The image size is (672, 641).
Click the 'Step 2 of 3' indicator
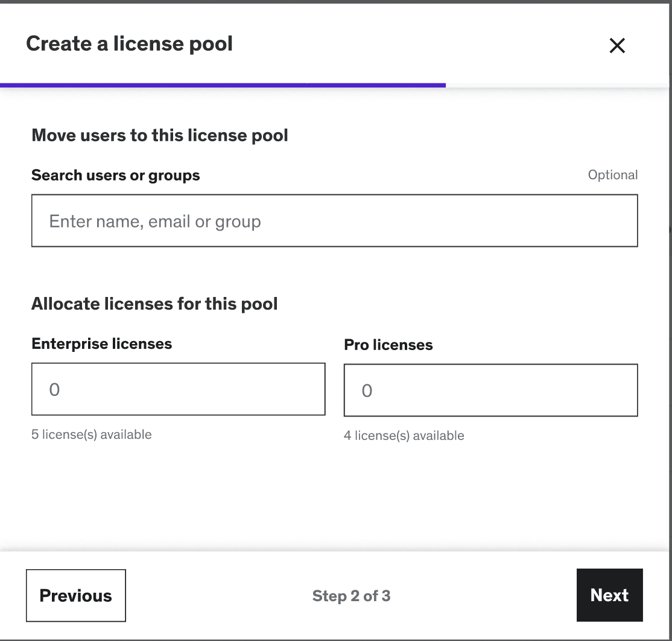pos(351,596)
